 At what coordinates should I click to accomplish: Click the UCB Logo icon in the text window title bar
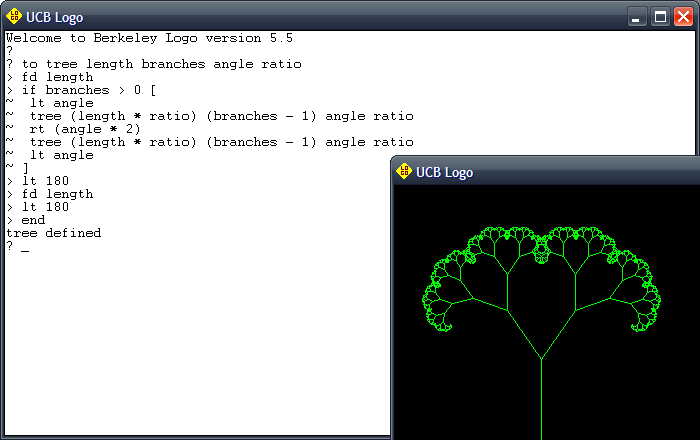tap(14, 17)
